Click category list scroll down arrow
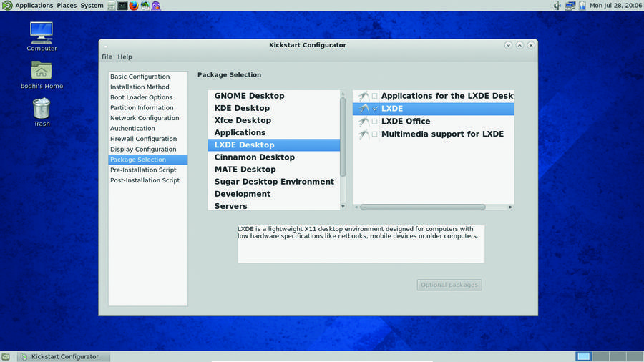The image size is (644, 362). pos(343,207)
